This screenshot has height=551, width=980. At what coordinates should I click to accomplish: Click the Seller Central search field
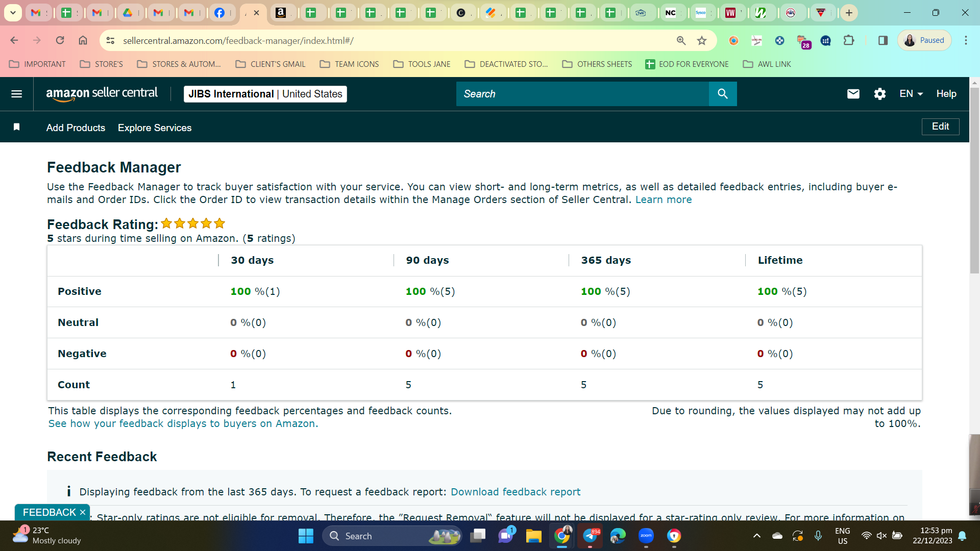click(x=582, y=94)
